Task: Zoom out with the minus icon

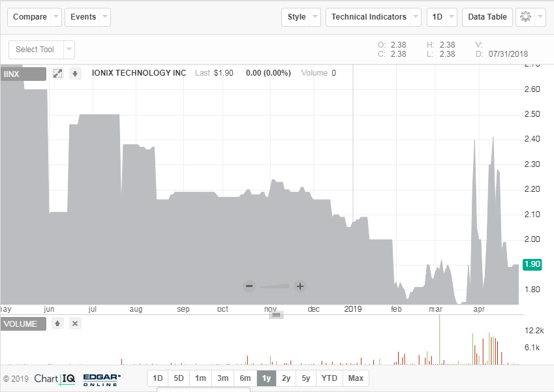Action: pyautogui.click(x=249, y=286)
